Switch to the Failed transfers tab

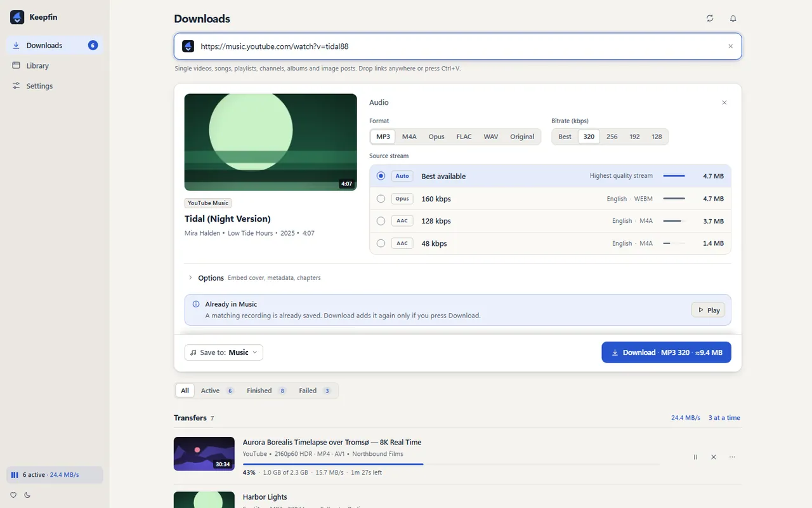tap(315, 391)
